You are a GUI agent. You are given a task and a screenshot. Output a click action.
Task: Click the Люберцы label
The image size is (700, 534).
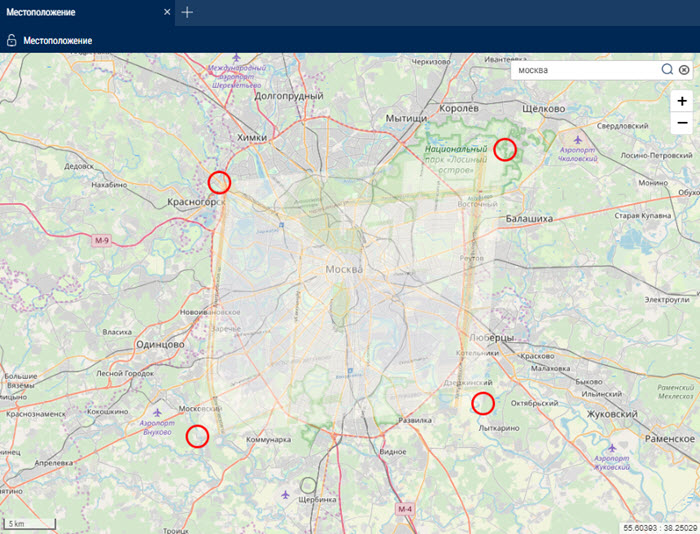(x=492, y=338)
